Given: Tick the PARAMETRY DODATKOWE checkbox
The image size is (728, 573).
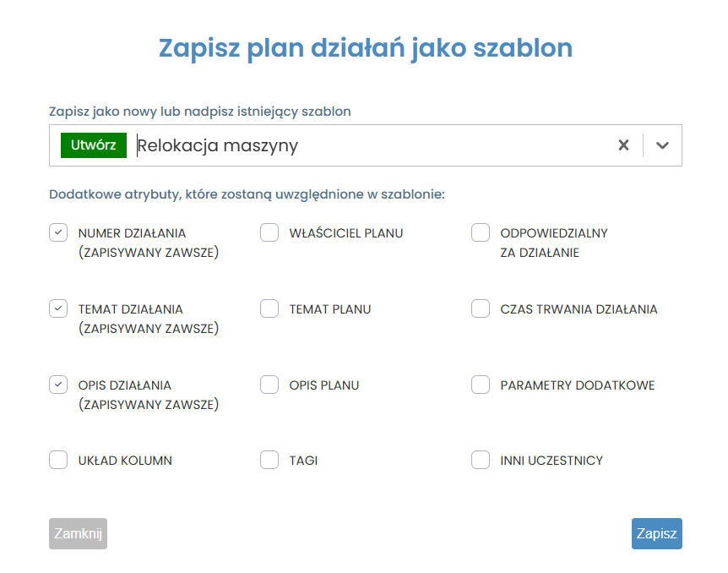Looking at the screenshot, I should coord(481,385).
